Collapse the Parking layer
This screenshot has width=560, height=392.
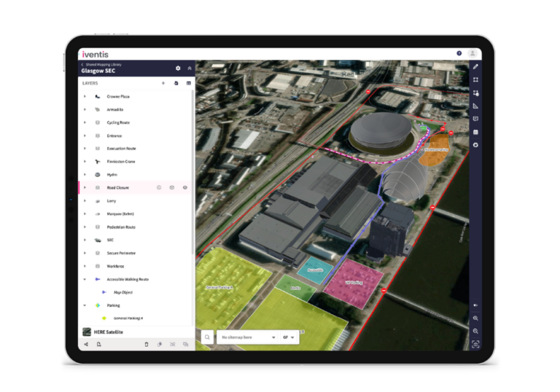tap(85, 305)
